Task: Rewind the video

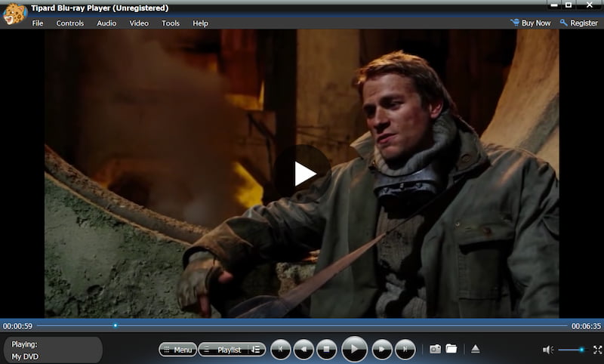Action: pyautogui.click(x=304, y=350)
